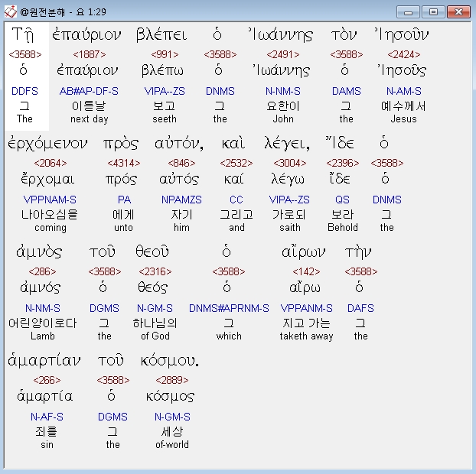Select the Greek word κόσμου.
476x474 pixels.
(170, 361)
